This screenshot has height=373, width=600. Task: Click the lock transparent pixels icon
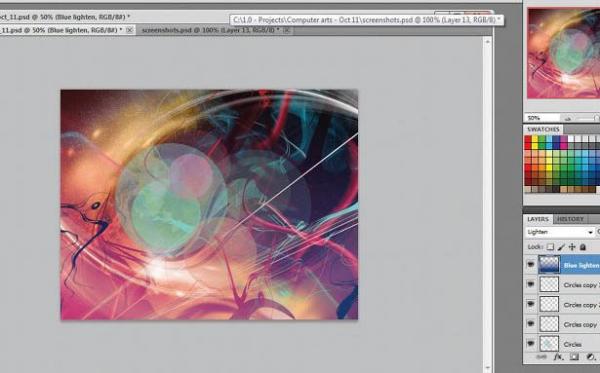pos(550,247)
